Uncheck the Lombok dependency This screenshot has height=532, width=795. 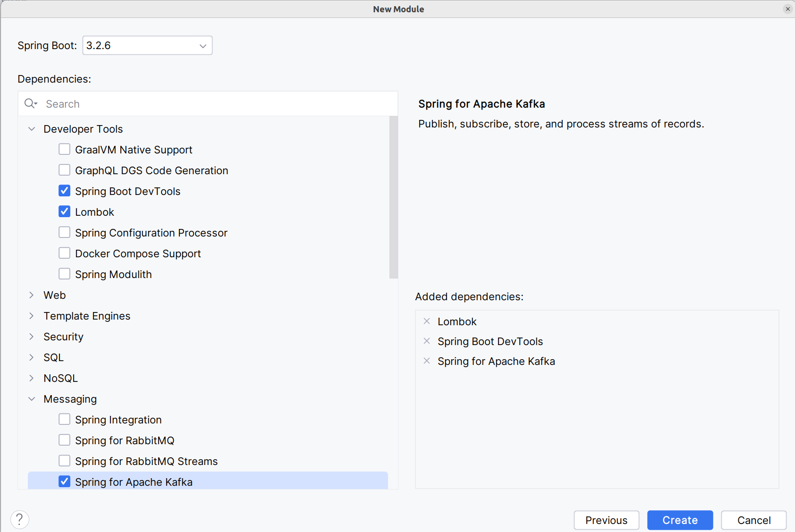click(x=64, y=212)
